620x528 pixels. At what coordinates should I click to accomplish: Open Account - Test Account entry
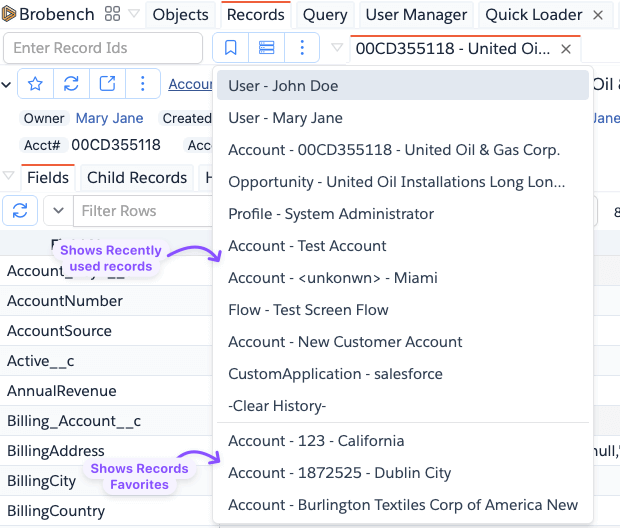(x=403, y=246)
